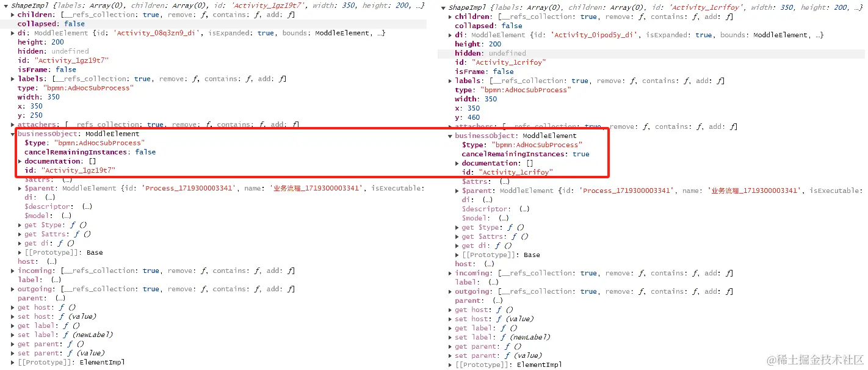Expand incoming in the Activity_1gz19t7 object
868x370 pixels.
pos(13,271)
